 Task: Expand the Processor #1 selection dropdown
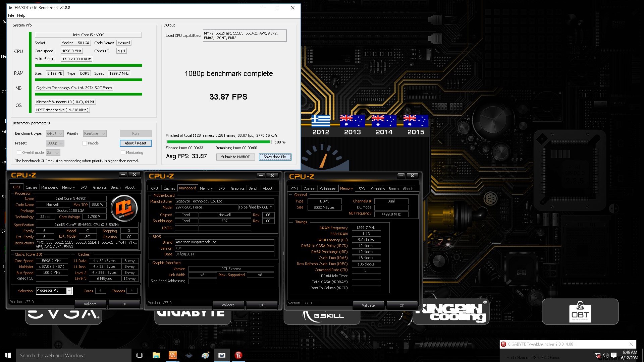coord(69,291)
